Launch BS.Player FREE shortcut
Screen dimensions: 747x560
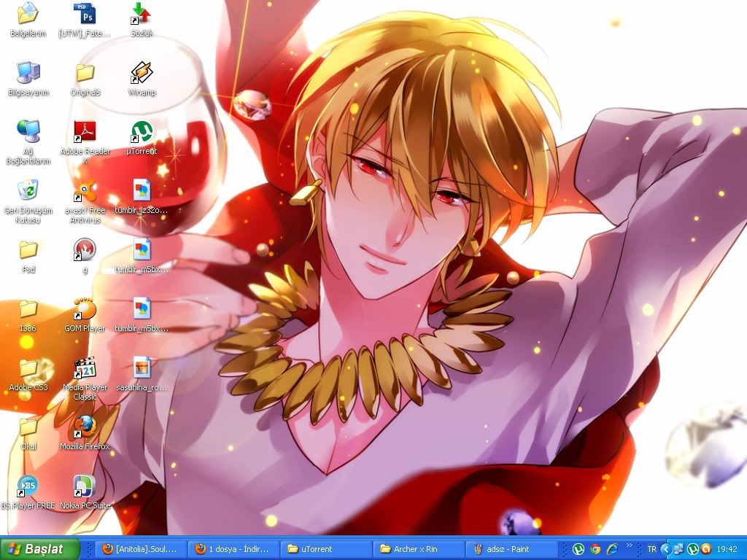click(28, 492)
